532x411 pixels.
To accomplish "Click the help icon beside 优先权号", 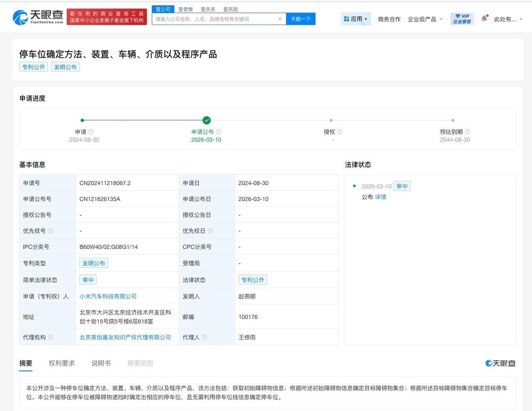I will point(50,230).
